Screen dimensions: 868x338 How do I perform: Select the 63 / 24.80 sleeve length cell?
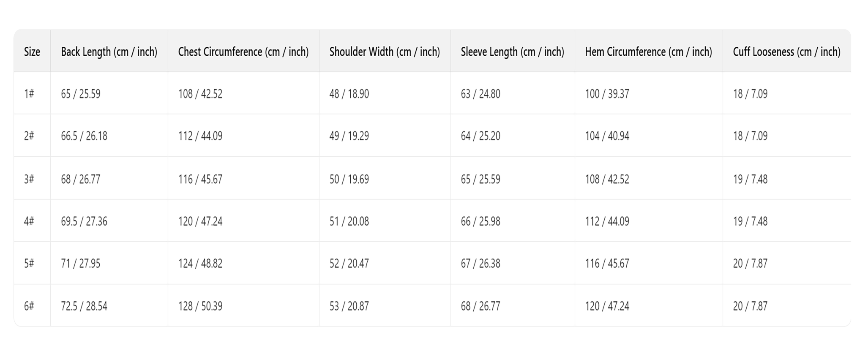[x=480, y=94]
